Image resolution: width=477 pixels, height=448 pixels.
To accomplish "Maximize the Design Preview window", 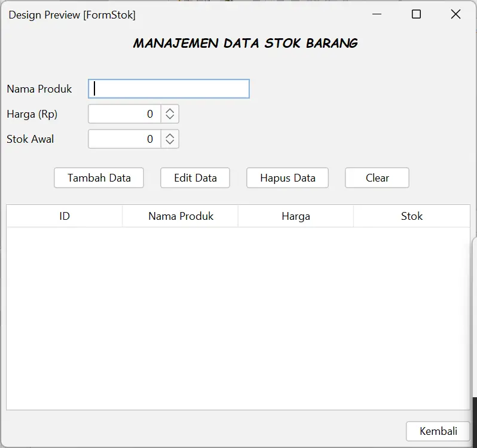I will coord(417,14).
